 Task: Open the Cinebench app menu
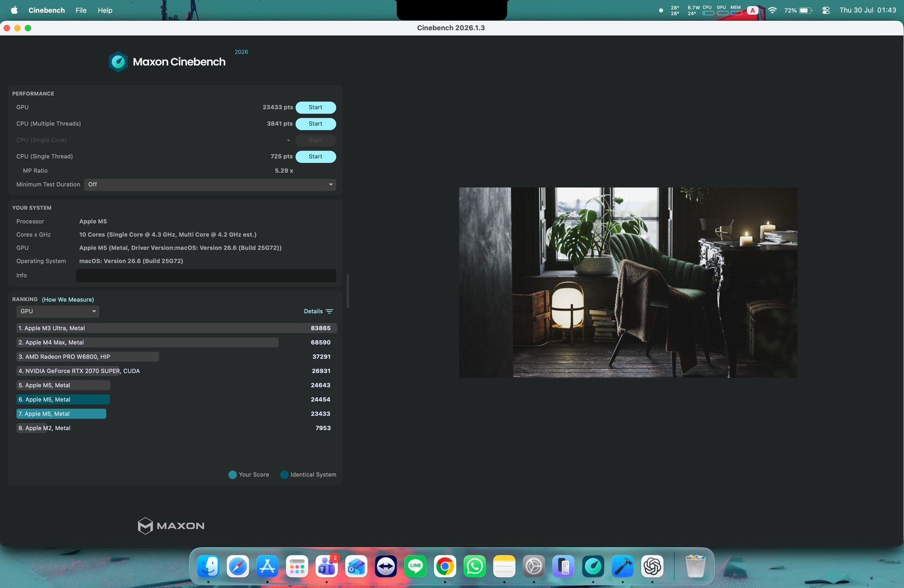[47, 10]
